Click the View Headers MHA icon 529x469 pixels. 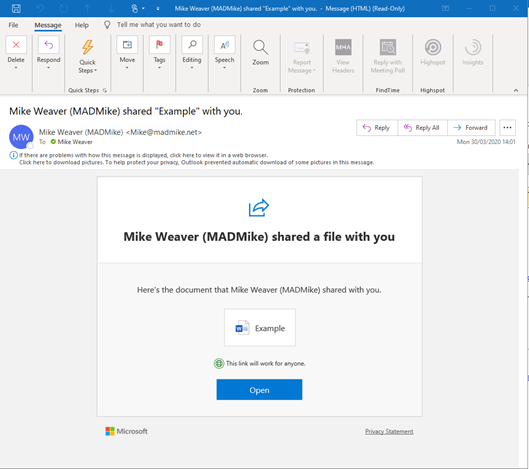pos(343,47)
